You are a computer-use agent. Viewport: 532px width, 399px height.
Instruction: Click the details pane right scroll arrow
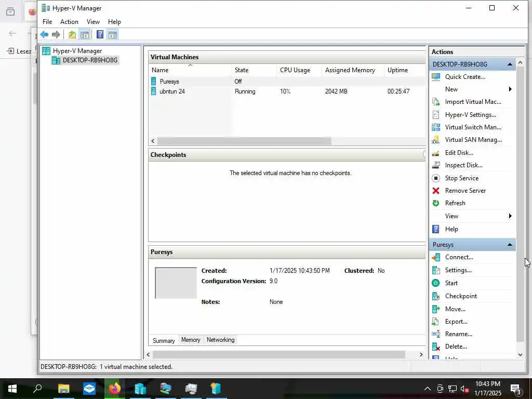(421, 354)
